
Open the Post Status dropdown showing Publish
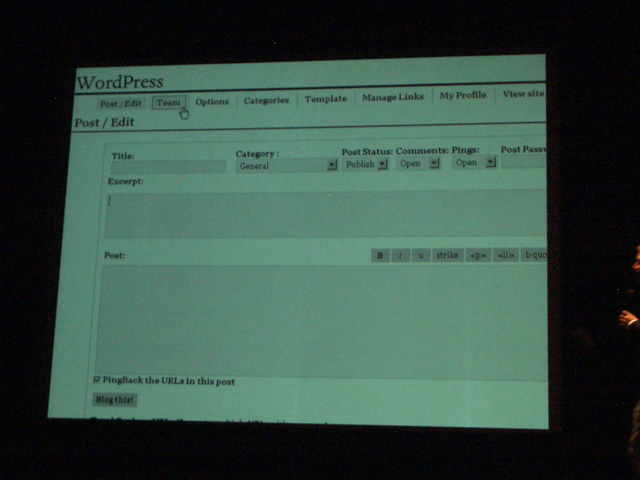pyautogui.click(x=365, y=164)
